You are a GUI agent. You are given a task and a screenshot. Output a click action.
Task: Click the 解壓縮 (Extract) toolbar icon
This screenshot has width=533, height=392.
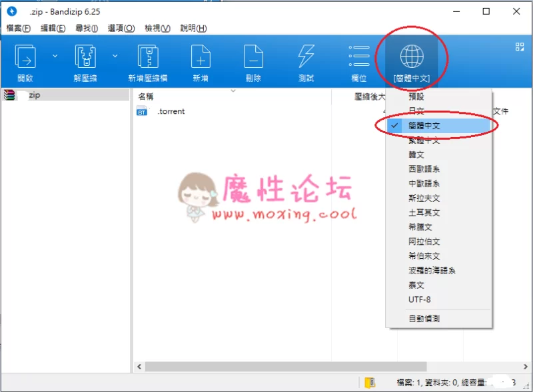85,57
